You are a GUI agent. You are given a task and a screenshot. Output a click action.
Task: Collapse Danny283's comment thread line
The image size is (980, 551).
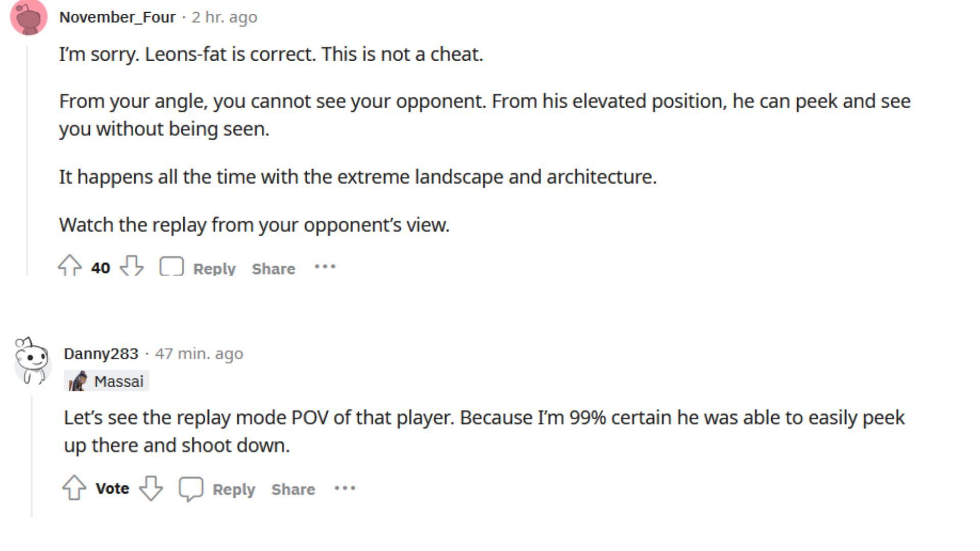tap(32, 457)
